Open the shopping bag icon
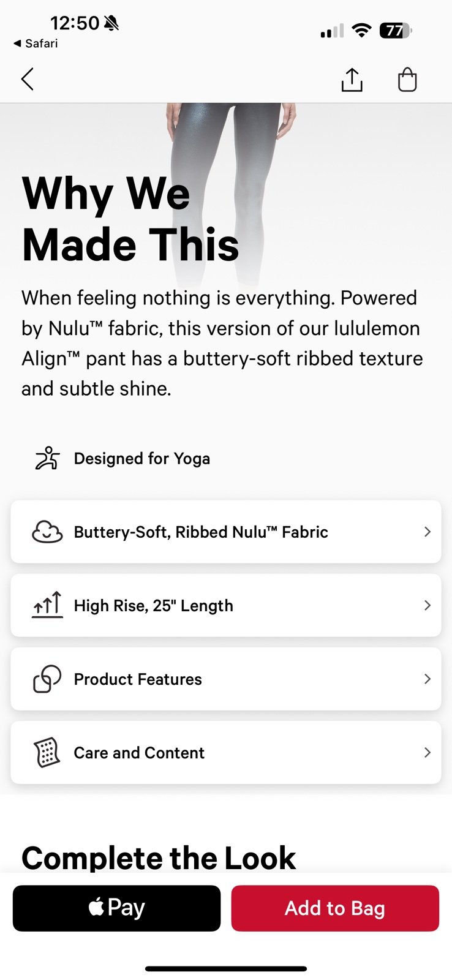Viewport: 452px width, 980px height. [x=407, y=80]
